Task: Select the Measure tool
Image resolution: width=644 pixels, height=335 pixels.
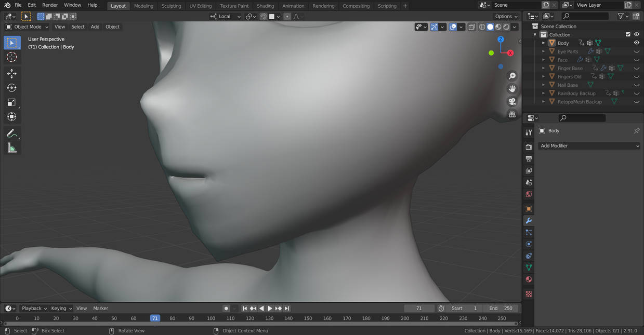Action: [x=11, y=148]
